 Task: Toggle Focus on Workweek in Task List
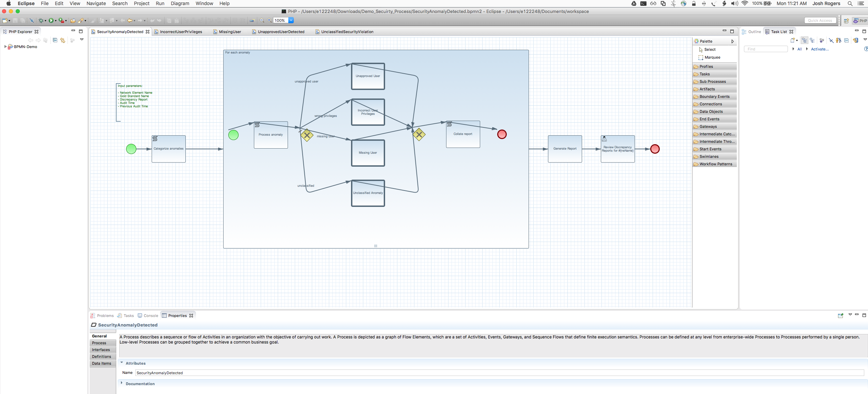coord(822,40)
